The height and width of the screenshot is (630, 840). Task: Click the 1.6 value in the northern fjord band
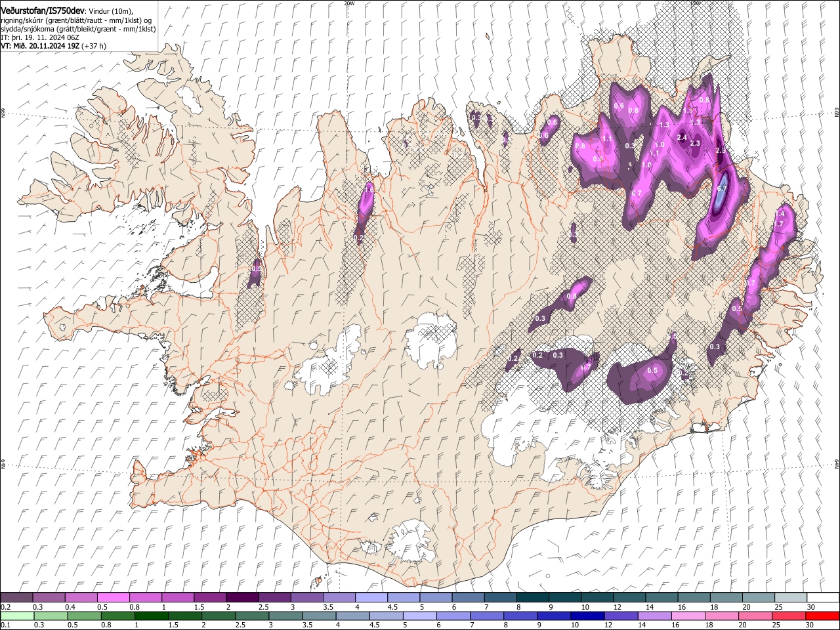point(369,190)
